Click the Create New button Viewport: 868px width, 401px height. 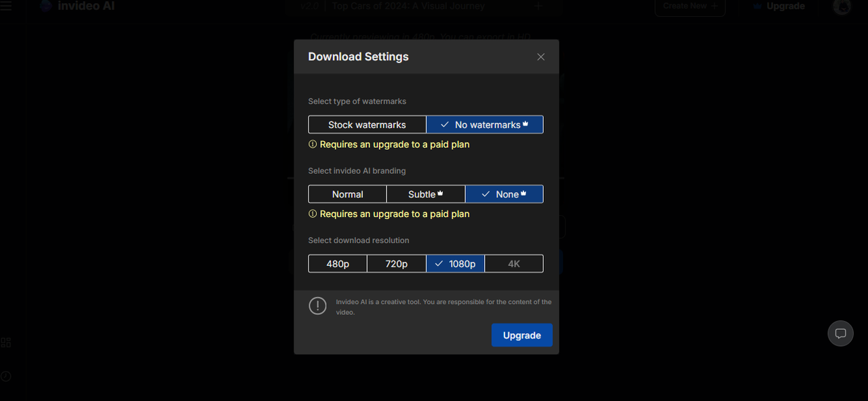(690, 6)
